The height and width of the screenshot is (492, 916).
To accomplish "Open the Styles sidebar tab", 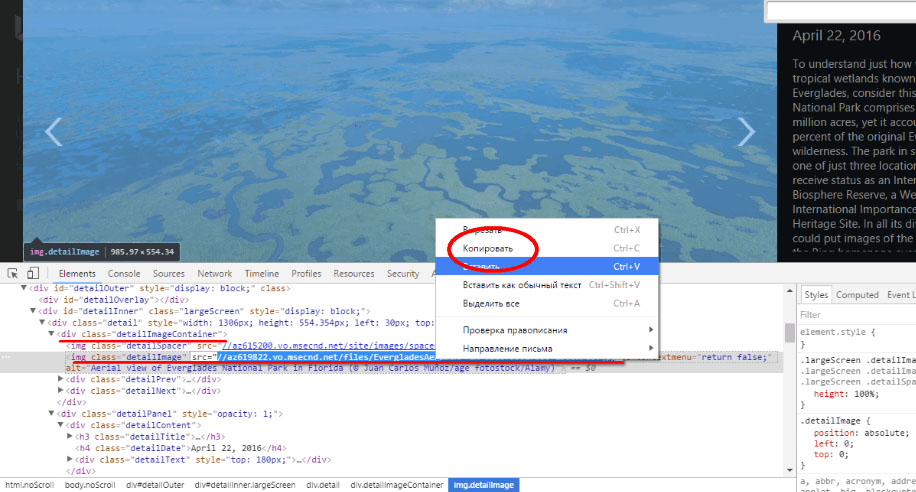I will point(816,294).
